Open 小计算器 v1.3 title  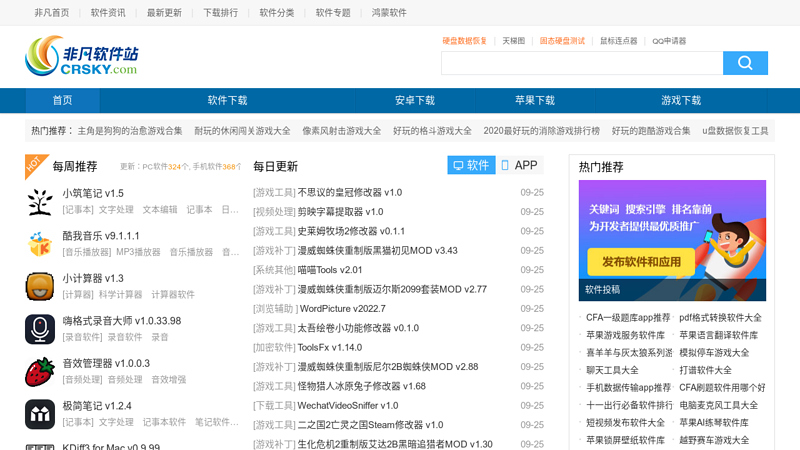pos(93,278)
